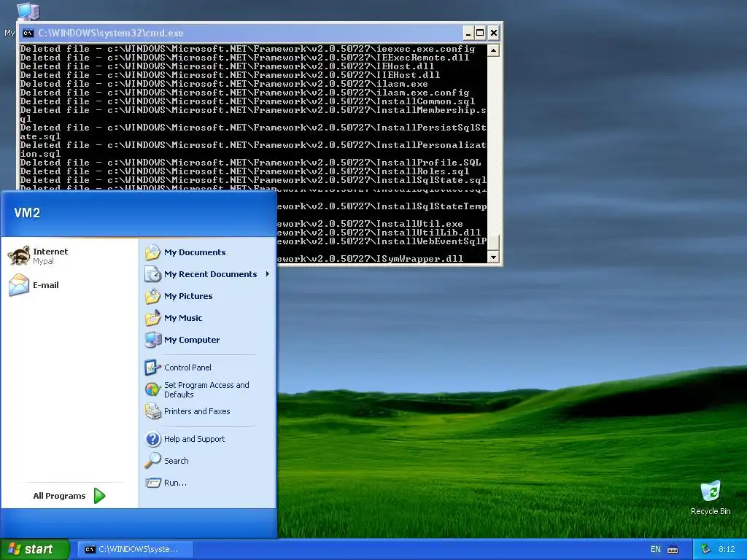Image resolution: width=747 pixels, height=560 pixels.
Task: Open the E-mail envelope icon
Action: [19, 285]
